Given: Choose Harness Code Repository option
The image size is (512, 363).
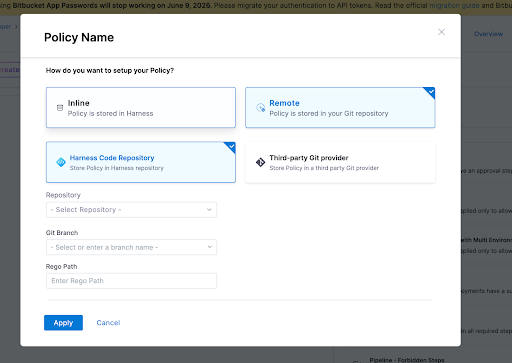Looking at the screenshot, I should 141,162.
